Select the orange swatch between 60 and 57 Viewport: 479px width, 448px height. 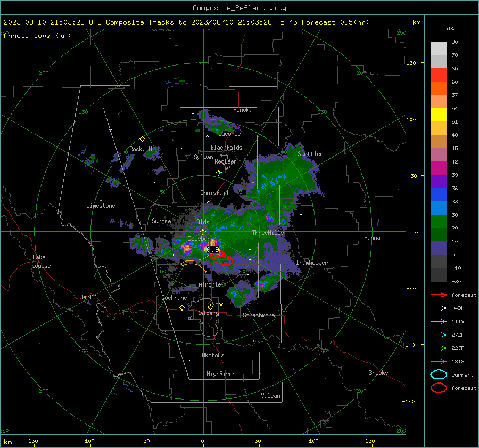point(439,88)
